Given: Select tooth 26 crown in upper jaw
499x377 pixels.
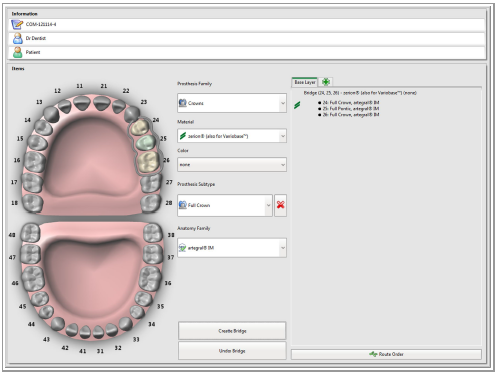Looking at the screenshot, I should click(x=148, y=162).
